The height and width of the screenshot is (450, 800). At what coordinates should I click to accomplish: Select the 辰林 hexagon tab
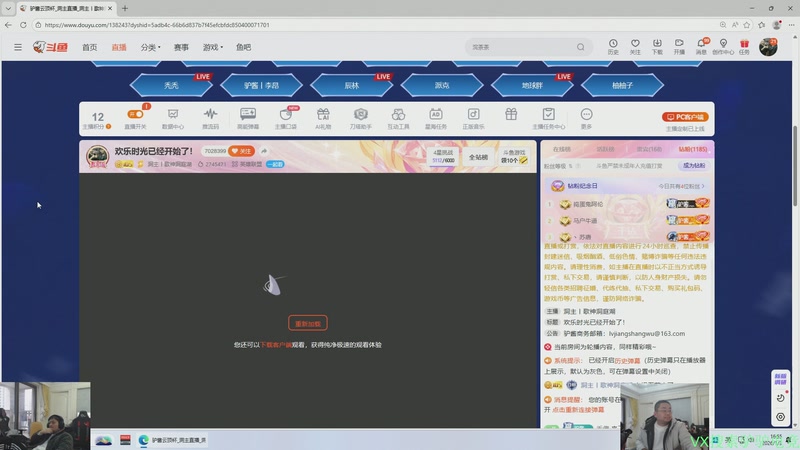pyautogui.click(x=352, y=85)
